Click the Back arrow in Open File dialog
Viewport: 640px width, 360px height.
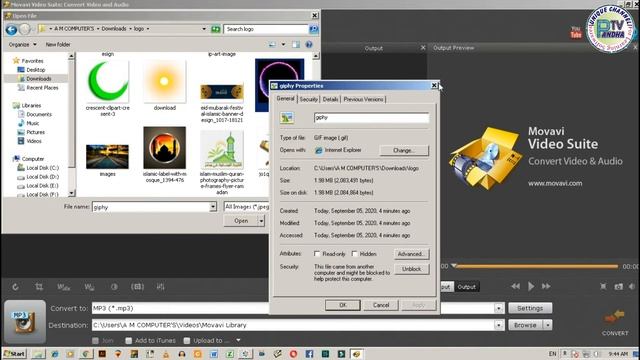(x=11, y=29)
